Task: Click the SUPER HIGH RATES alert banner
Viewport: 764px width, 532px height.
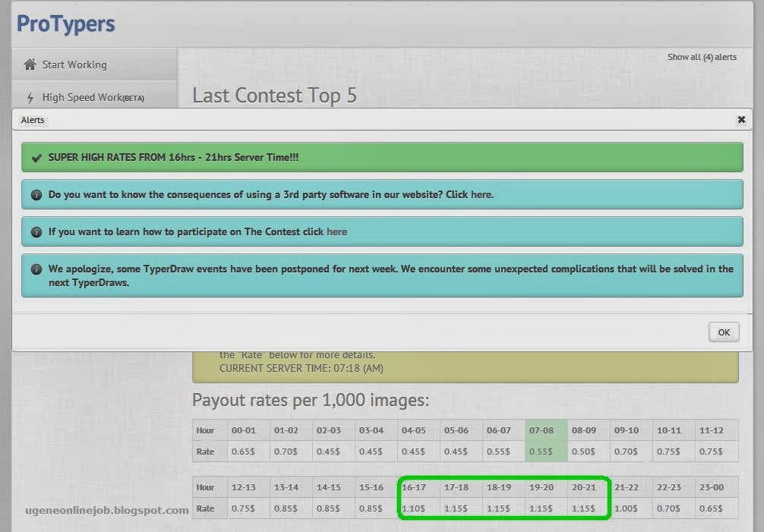Action: [382, 157]
